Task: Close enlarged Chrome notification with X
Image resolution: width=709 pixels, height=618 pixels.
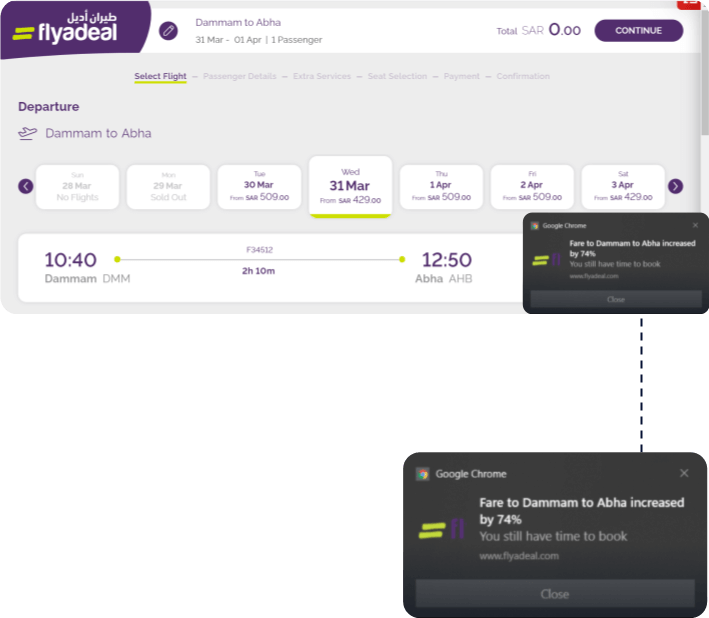Action: pyautogui.click(x=684, y=473)
